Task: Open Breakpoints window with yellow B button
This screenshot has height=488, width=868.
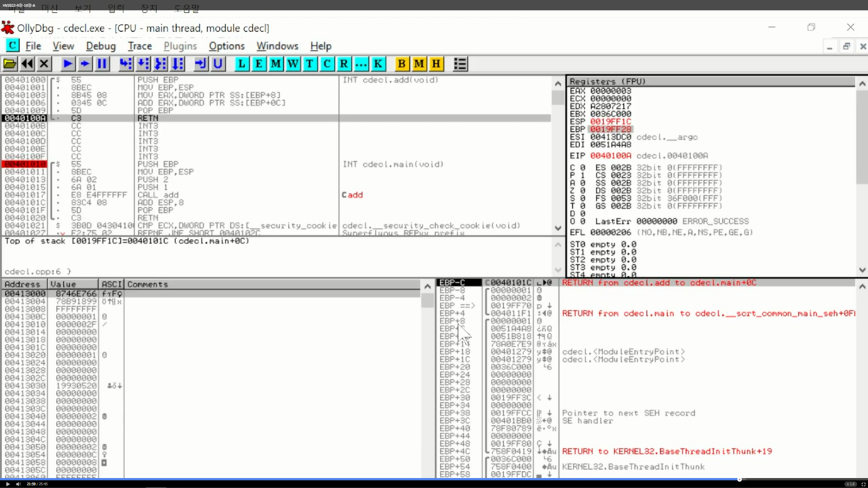Action: [x=401, y=64]
